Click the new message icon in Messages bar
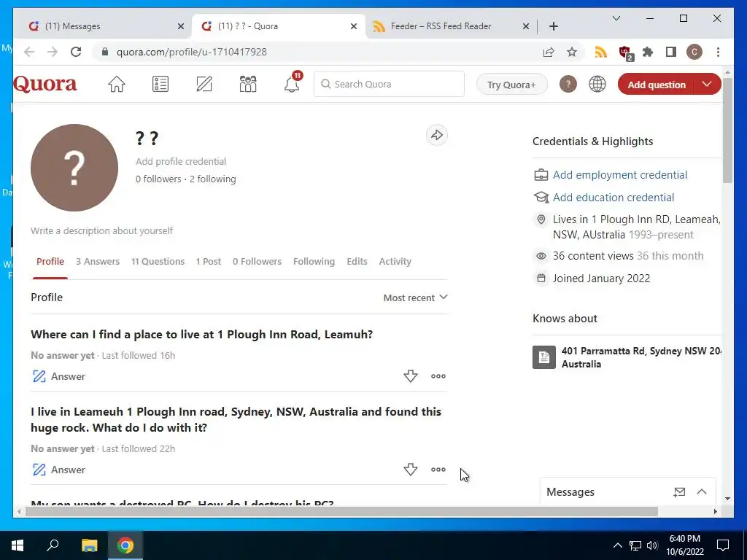Viewport: 747px width, 560px height. point(679,492)
